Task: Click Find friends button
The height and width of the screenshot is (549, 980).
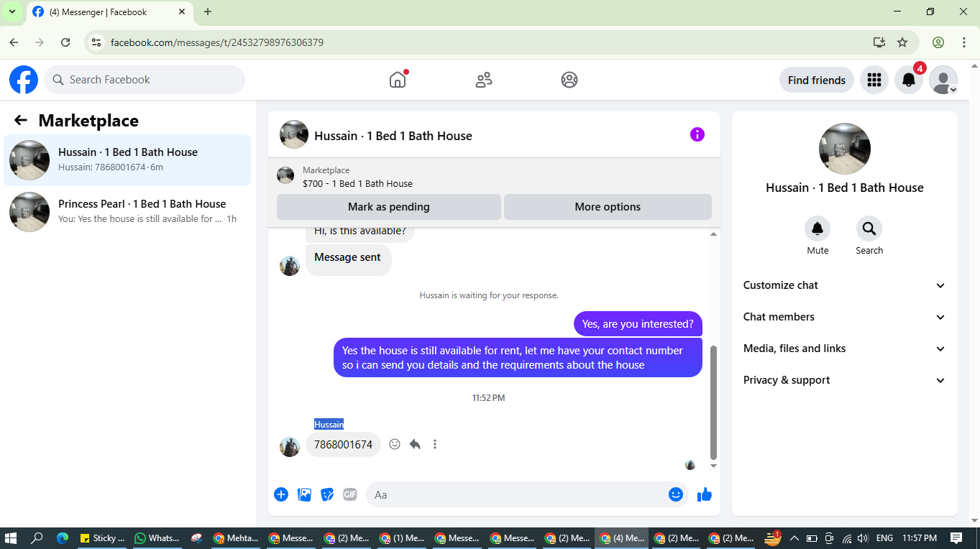Action: pos(817,80)
